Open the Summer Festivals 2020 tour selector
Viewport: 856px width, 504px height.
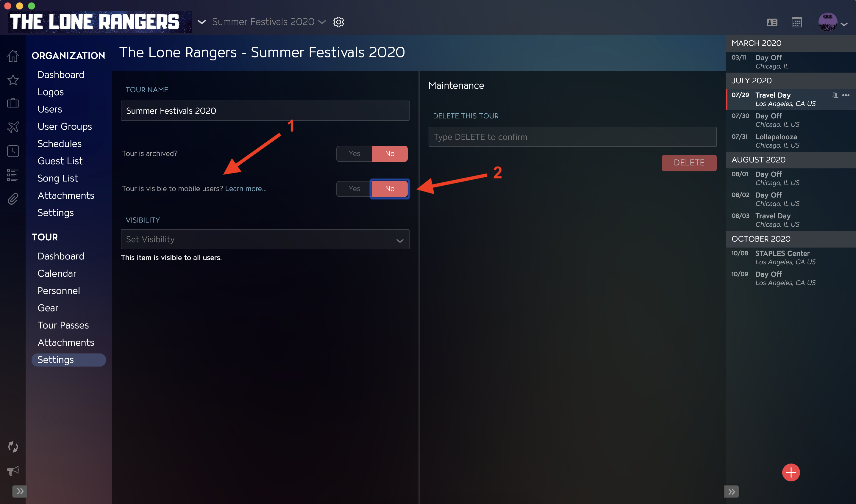[269, 22]
